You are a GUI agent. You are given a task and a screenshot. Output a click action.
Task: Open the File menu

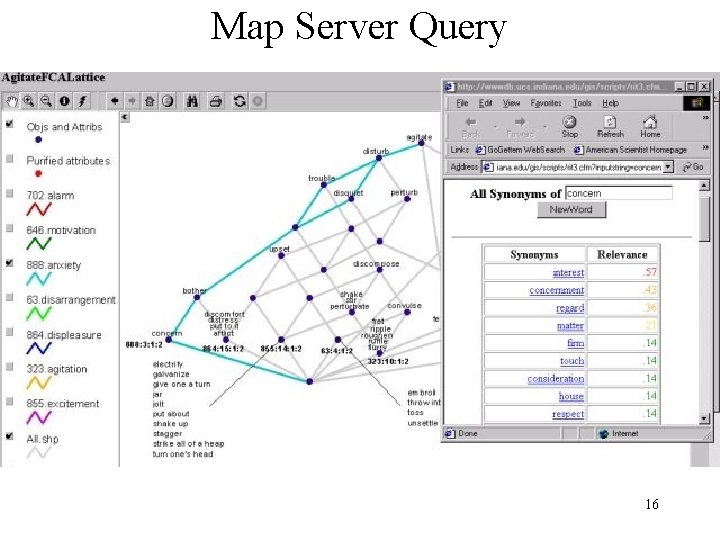click(462, 103)
